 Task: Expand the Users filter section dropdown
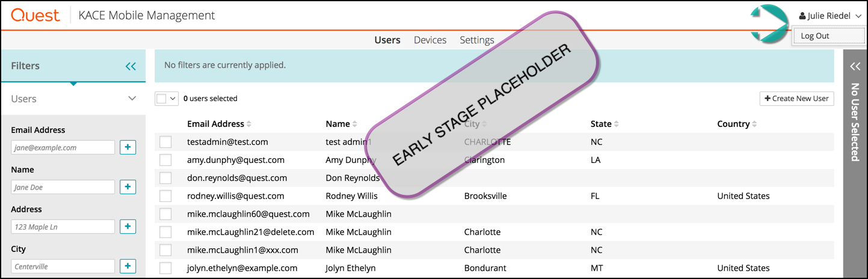pyautogui.click(x=132, y=99)
